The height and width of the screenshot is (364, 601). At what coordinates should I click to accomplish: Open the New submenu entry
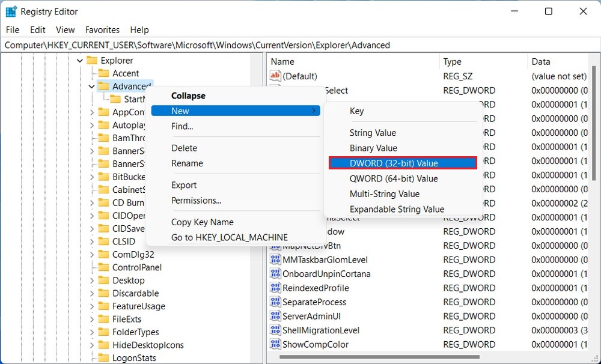tap(236, 111)
